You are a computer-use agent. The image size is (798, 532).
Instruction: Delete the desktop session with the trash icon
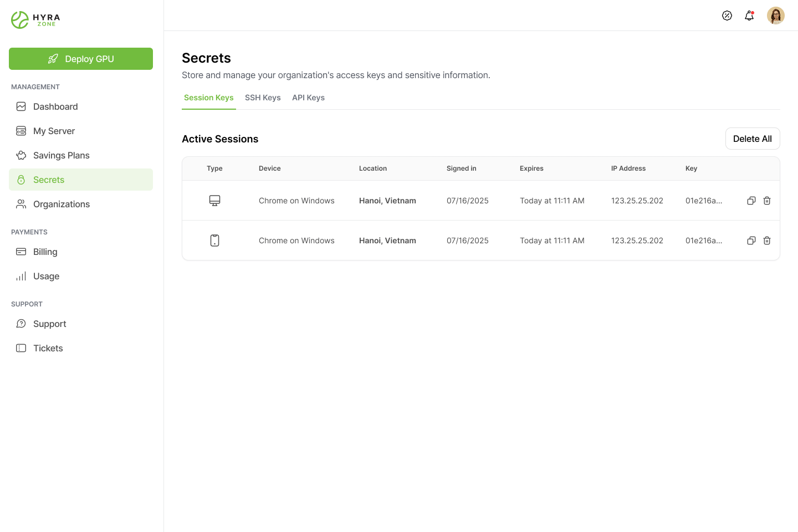pos(767,201)
